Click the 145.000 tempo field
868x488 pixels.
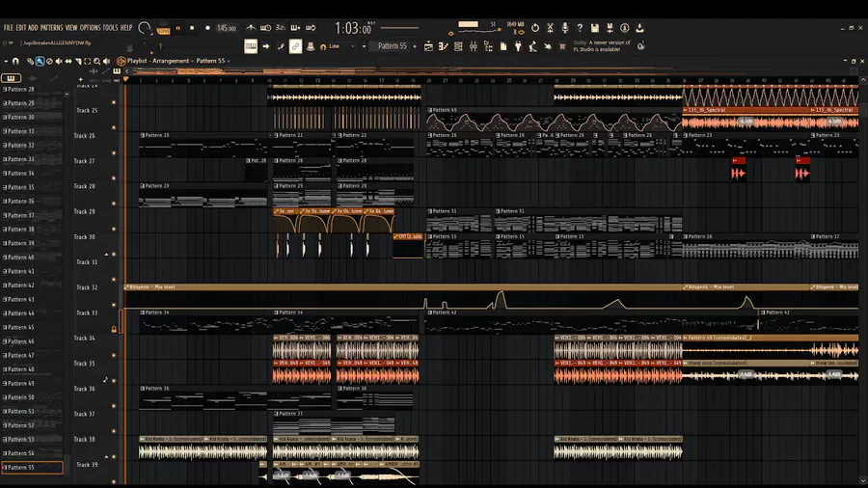(x=227, y=28)
